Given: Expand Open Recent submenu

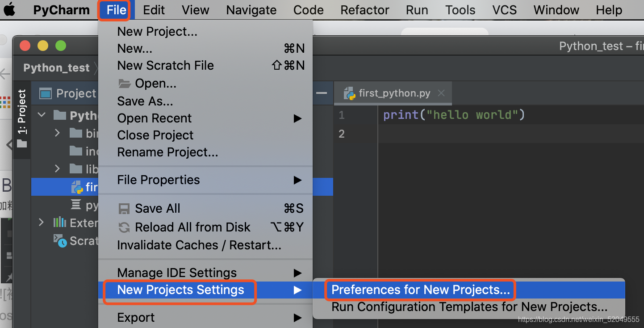Looking at the screenshot, I should point(205,118).
